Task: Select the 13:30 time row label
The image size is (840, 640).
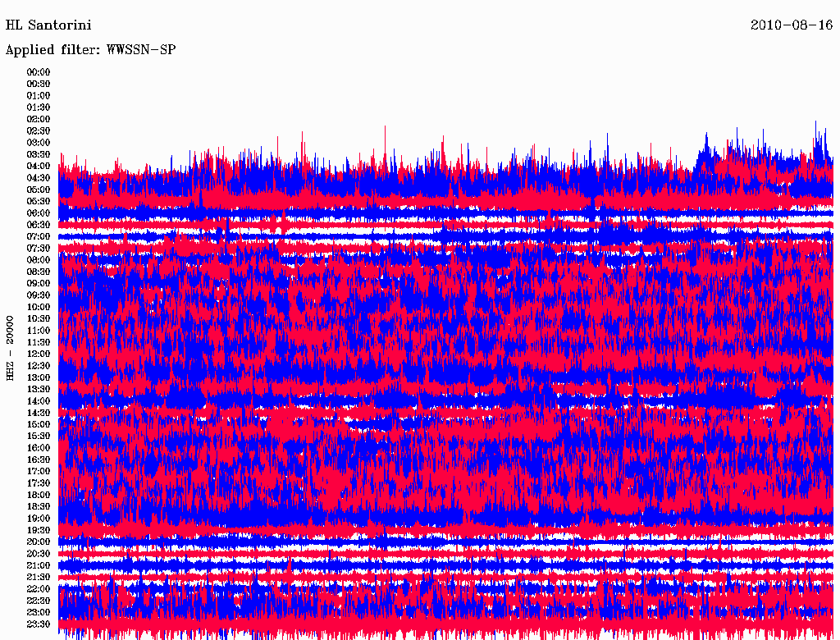Action: point(39,390)
